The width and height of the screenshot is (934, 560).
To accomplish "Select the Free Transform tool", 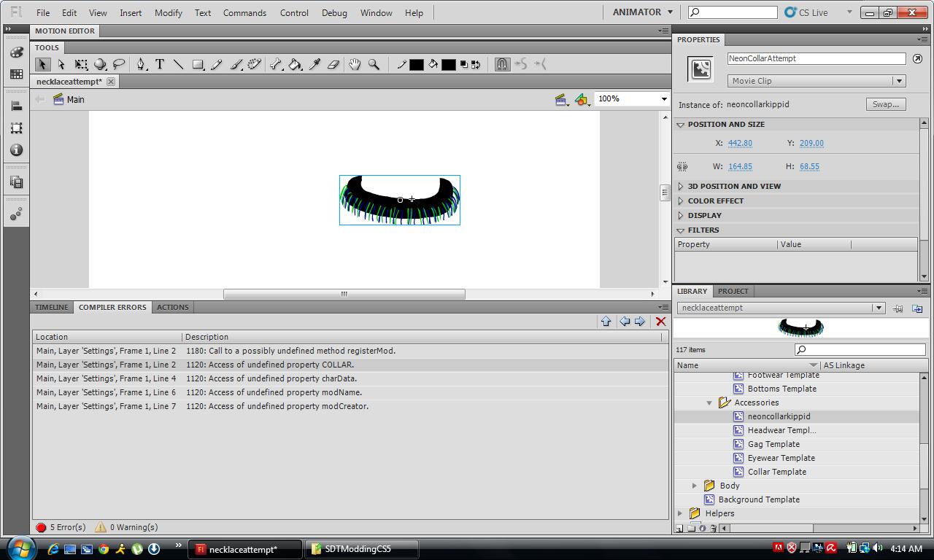I will (82, 64).
